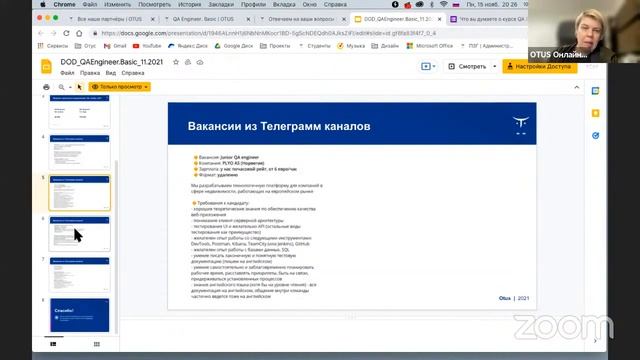The width and height of the screenshot is (640, 360).
Task: Open the Профили menu
Action: tap(253, 4)
